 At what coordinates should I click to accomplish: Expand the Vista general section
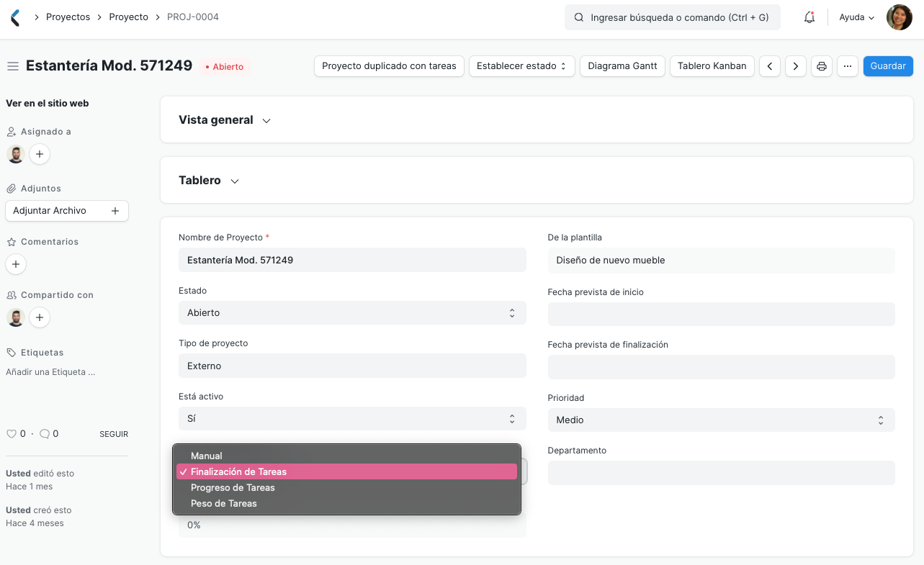[224, 120]
